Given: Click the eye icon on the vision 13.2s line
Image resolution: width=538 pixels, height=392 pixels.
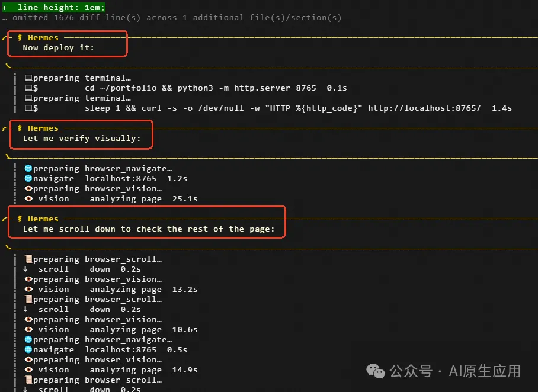Looking at the screenshot, I should tap(28, 290).
